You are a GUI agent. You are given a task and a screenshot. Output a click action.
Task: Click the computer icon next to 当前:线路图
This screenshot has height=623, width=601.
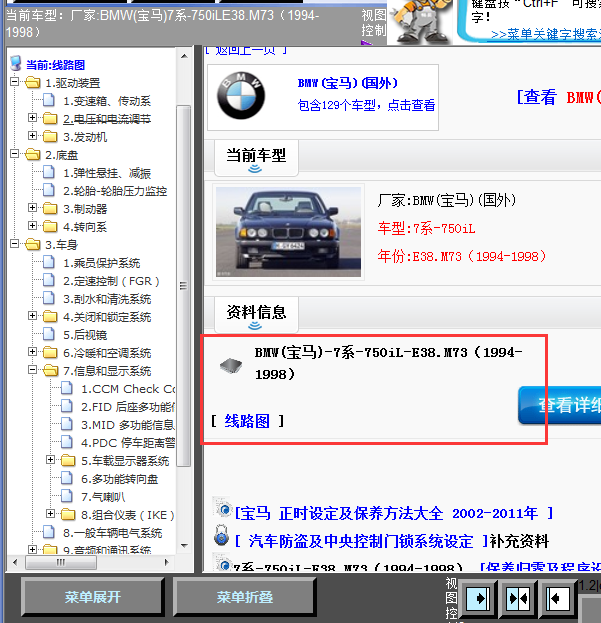click(16, 64)
